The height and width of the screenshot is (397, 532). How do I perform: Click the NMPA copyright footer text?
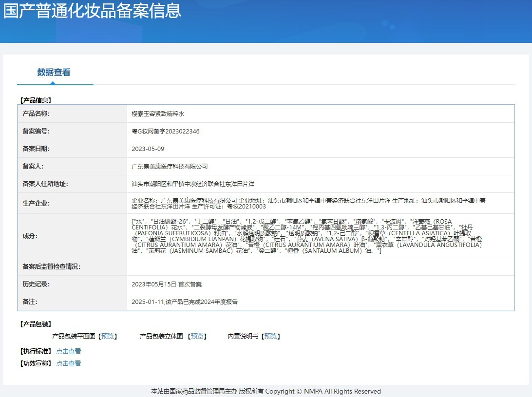[x=266, y=391]
